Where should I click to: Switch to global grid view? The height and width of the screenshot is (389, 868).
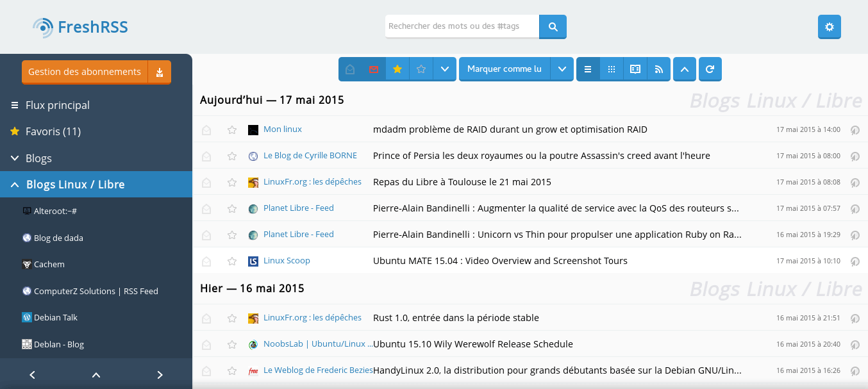coord(612,69)
